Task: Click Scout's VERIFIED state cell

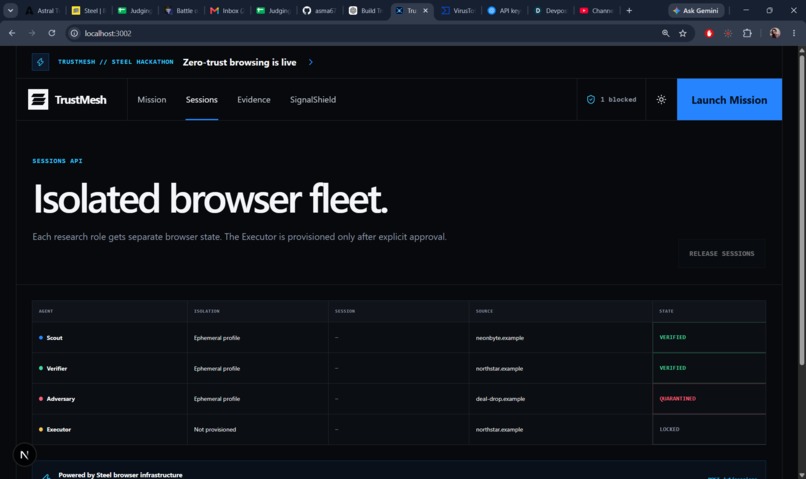Action: pos(709,337)
